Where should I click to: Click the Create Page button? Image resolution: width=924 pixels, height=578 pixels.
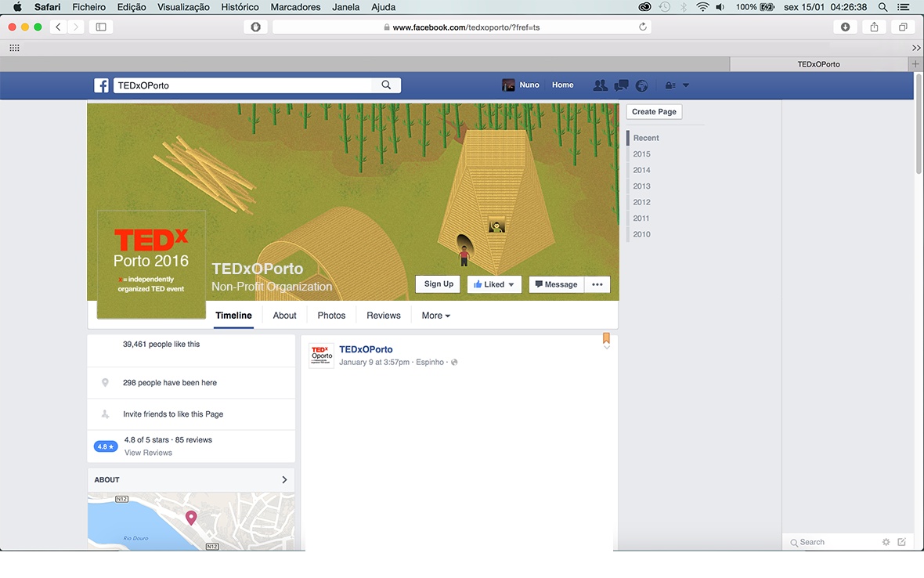coord(654,111)
